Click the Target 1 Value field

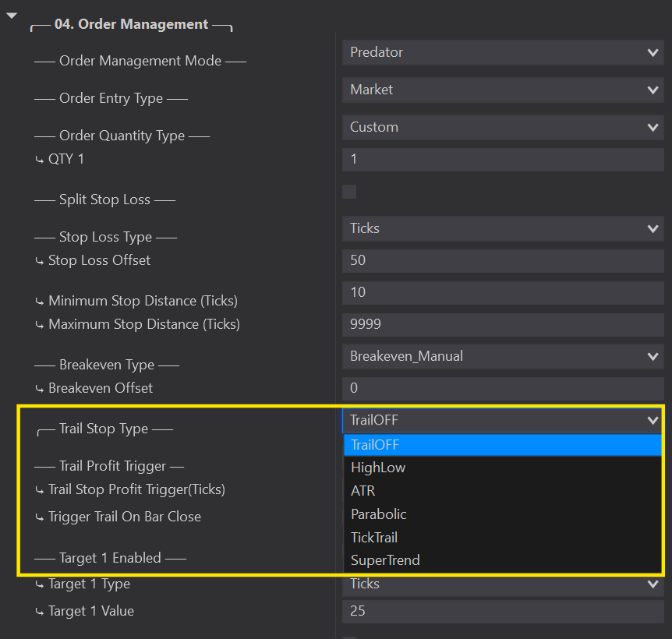click(x=502, y=612)
